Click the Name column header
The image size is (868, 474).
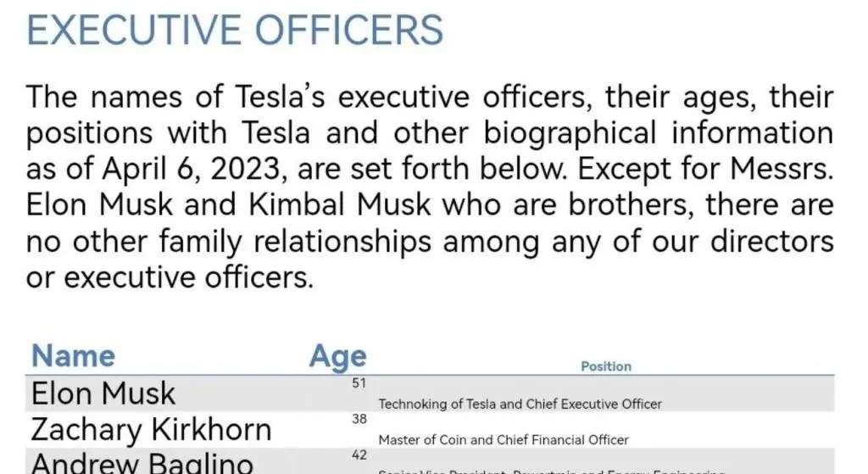click(73, 355)
